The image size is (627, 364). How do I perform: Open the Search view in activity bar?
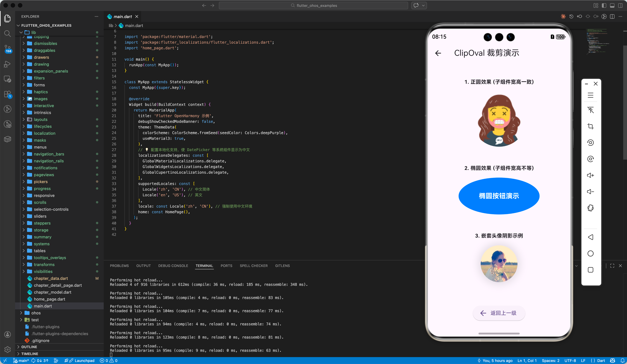pos(8,33)
